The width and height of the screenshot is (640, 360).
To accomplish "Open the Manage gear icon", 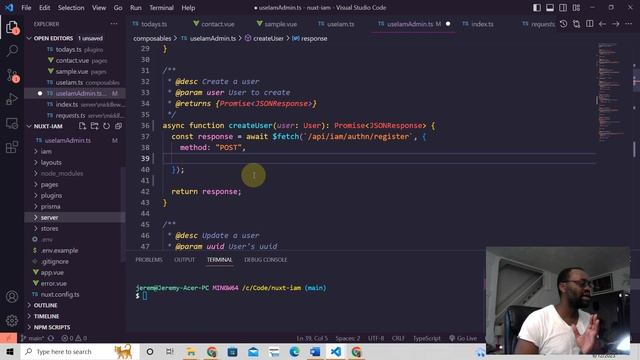I will [x=12, y=321].
